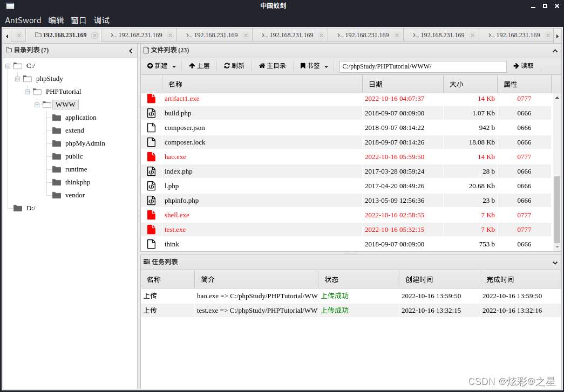Open the 窗口 menu
Image resolution: width=564 pixels, height=392 pixels.
78,20
